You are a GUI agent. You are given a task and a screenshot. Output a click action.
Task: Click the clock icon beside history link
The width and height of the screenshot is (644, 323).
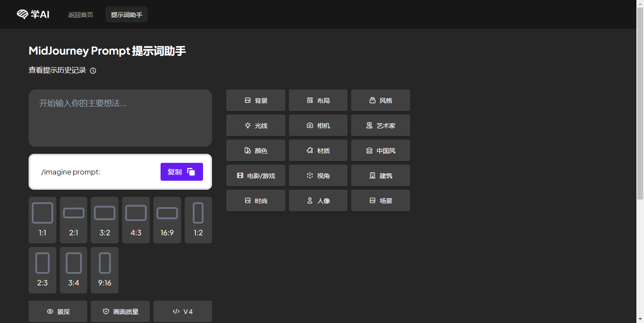coord(93,71)
